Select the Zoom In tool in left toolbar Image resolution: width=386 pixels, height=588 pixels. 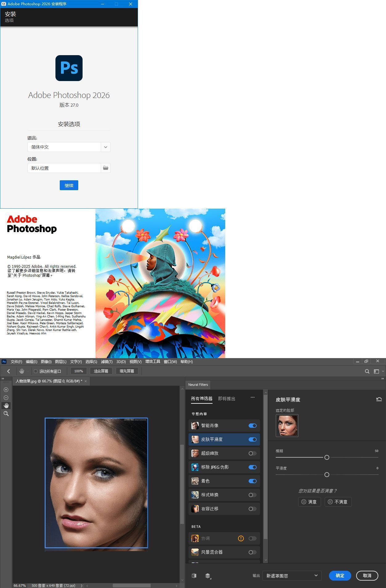6,390
